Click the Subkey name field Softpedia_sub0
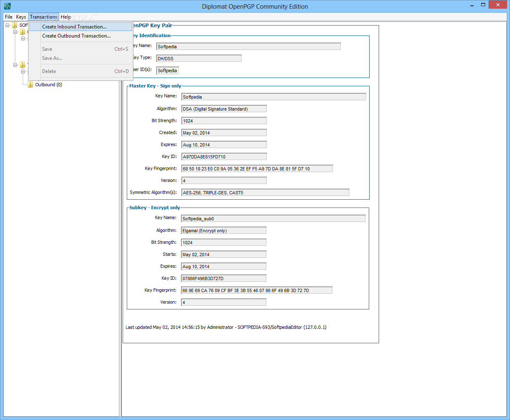This screenshot has width=510, height=420. pyautogui.click(x=273, y=219)
